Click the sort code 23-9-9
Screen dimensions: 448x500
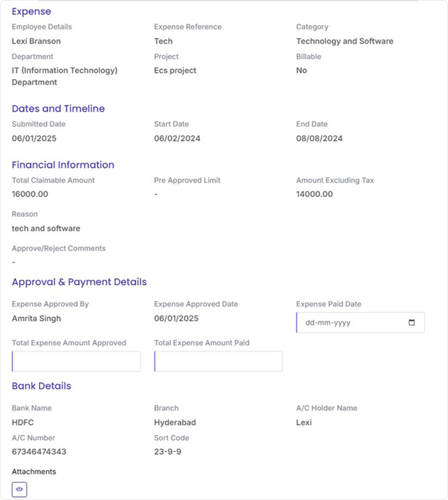[x=167, y=452]
